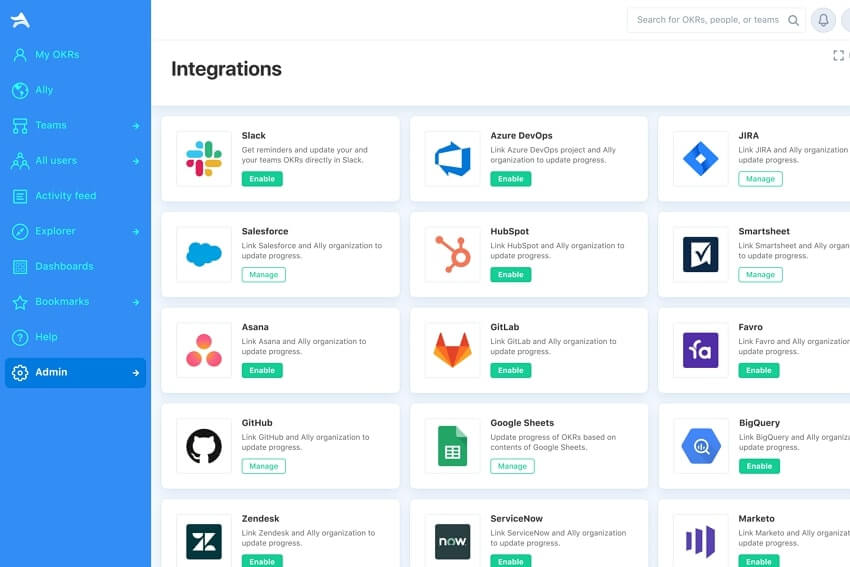Click the Google Sheets logo
Image resolution: width=850 pixels, height=567 pixels.
coord(452,446)
